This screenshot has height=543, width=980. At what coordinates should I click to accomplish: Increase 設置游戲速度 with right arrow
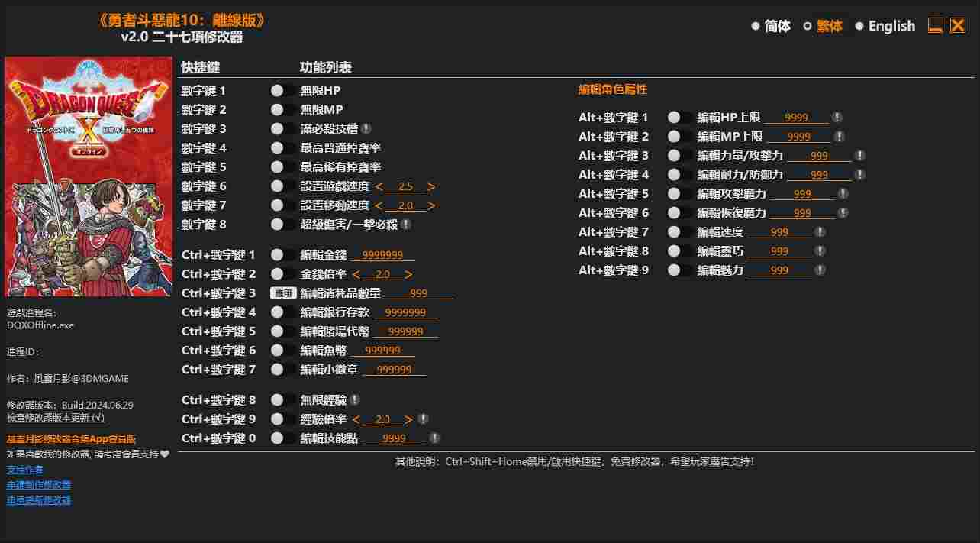[431, 187]
